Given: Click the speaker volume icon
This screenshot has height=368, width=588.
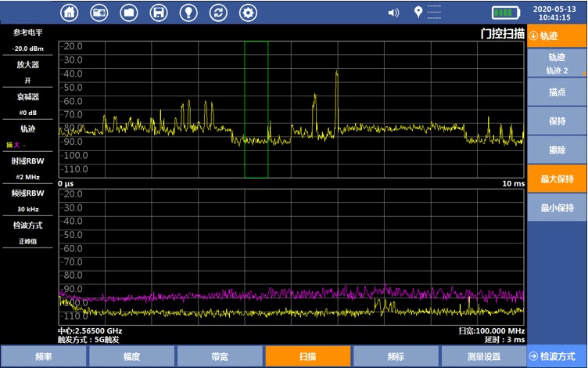Looking at the screenshot, I should (393, 13).
